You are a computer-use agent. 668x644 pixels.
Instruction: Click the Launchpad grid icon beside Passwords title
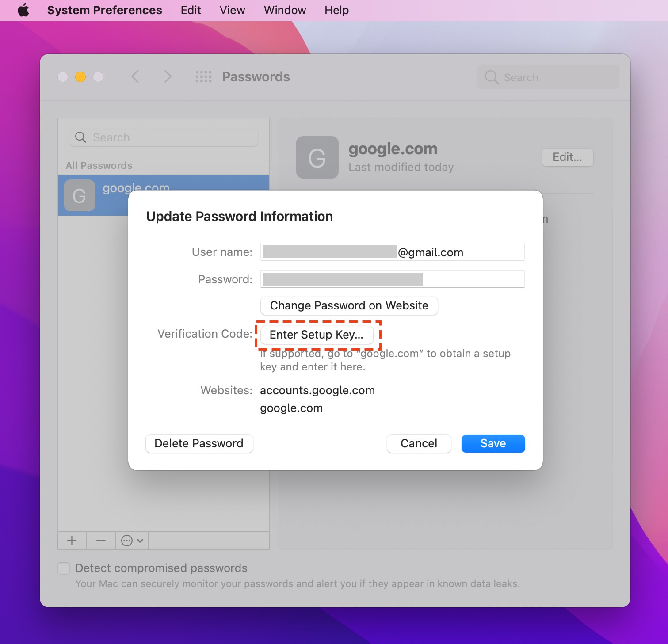coord(203,76)
